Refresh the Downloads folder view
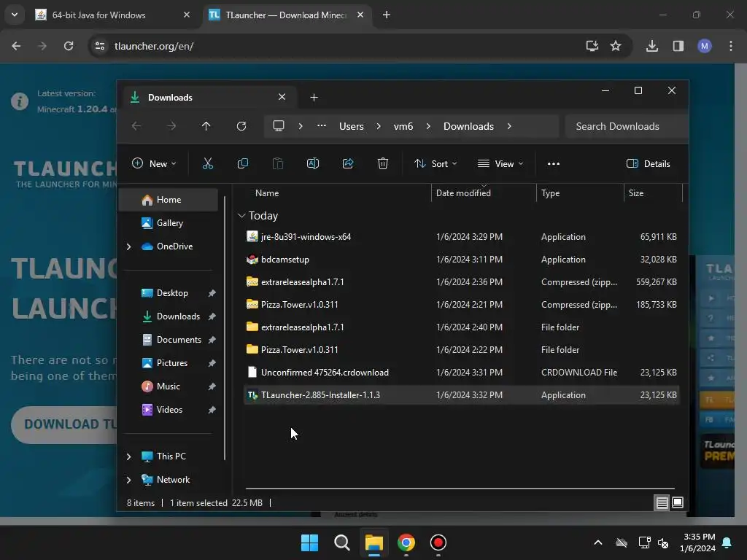 (241, 126)
